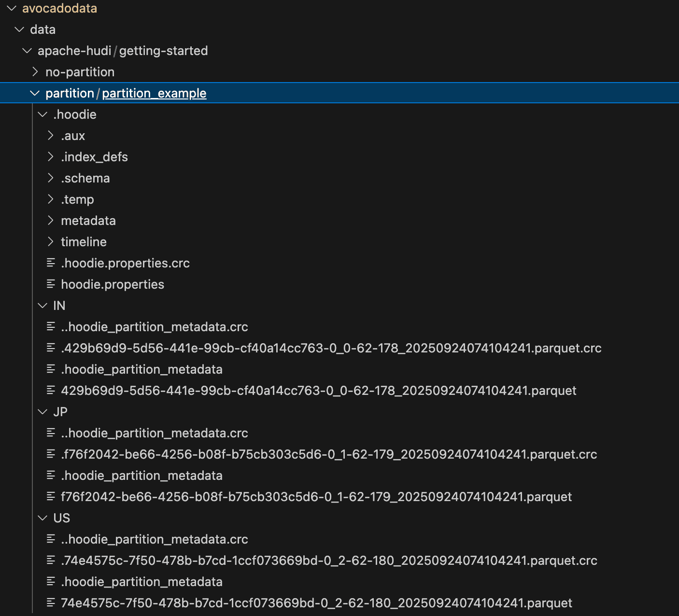Select the JP partition folder

point(59,411)
